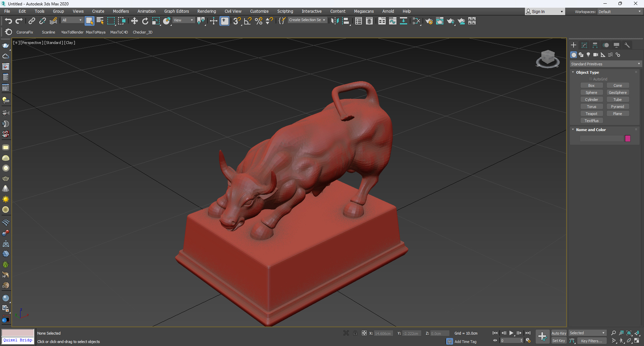
Task: Click the TextPlus button
Action: [x=592, y=121]
